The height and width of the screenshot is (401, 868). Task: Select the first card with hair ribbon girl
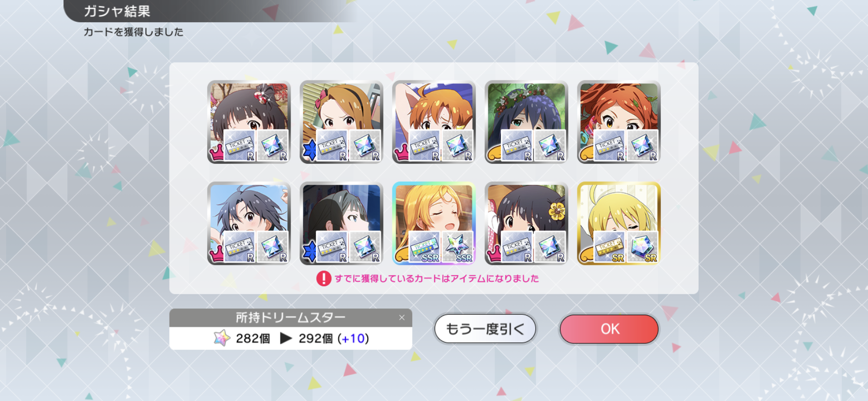click(248, 122)
